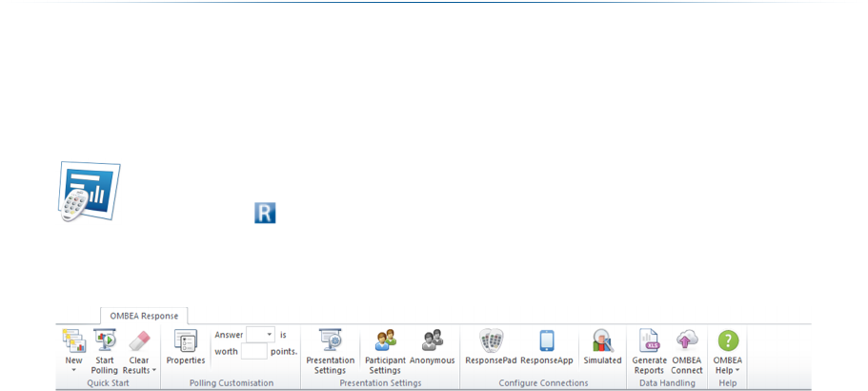
Task: Select the Simulated connection icon
Action: pyautogui.click(x=603, y=340)
